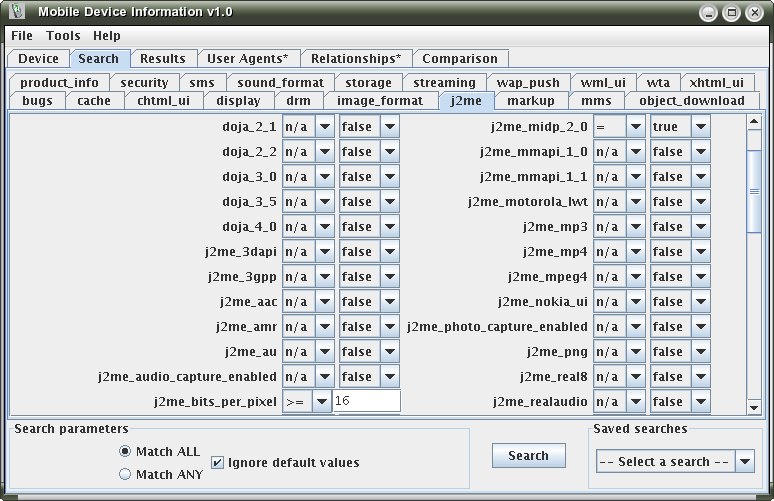
Task: Open the doja_2_1 true/false value dropdown
Action: coord(389,127)
